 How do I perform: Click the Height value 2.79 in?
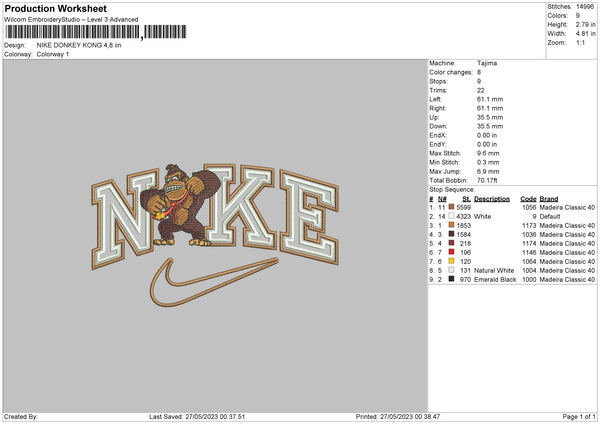coord(585,24)
